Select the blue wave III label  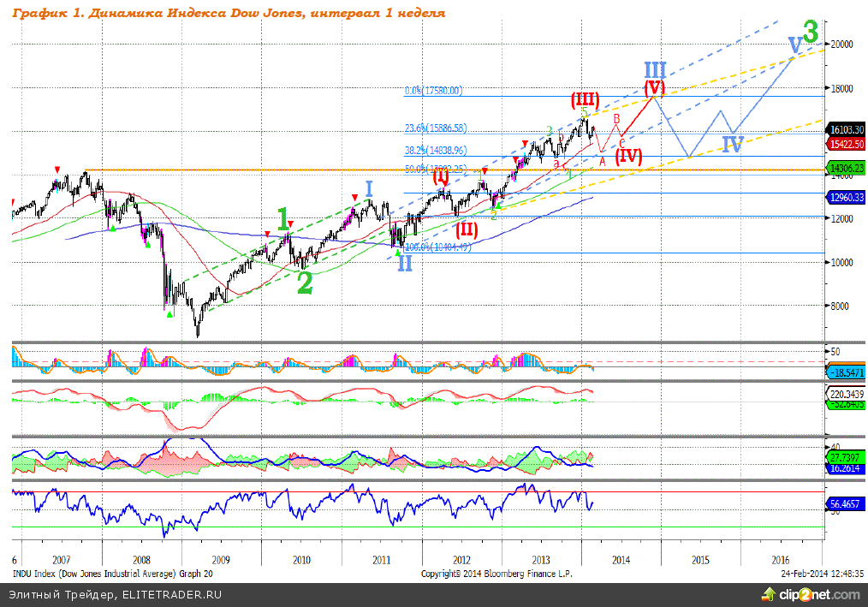click(x=655, y=70)
